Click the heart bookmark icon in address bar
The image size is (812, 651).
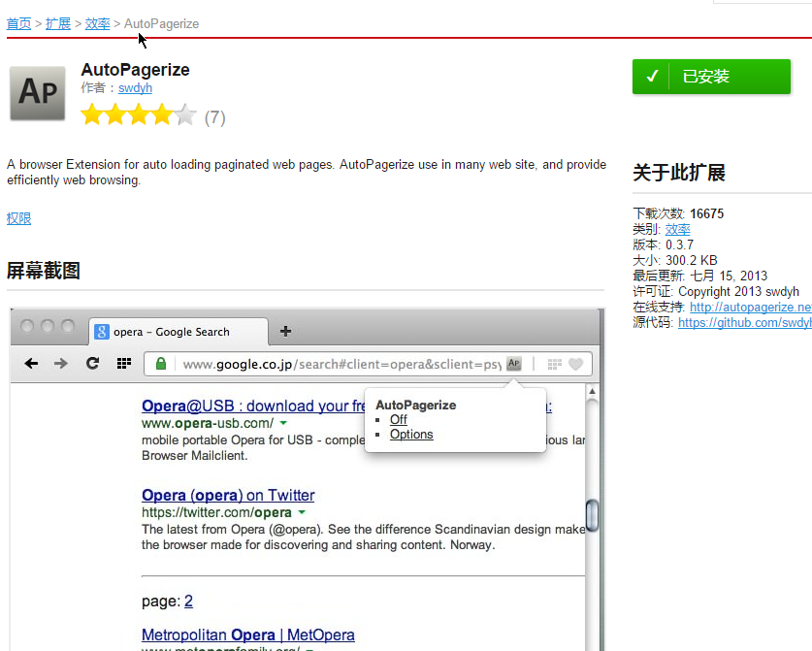click(576, 364)
